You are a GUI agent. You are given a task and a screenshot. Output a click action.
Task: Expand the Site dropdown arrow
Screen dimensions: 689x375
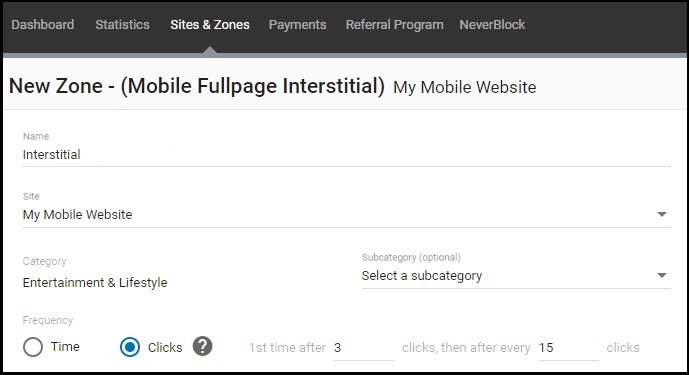[x=662, y=215]
